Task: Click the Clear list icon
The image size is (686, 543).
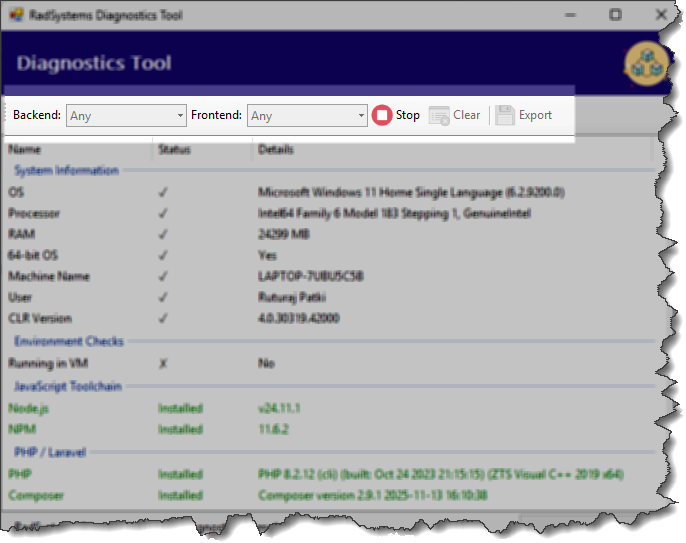Action: click(439, 116)
